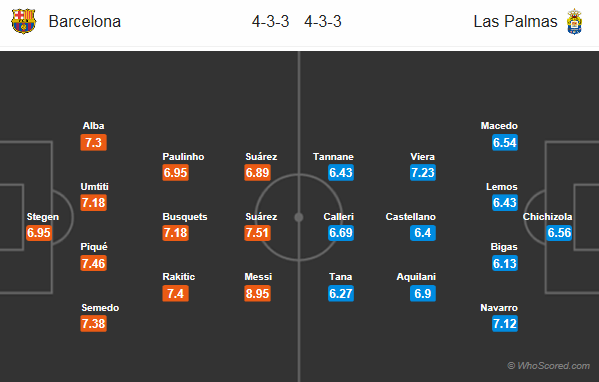
Task: Click the Macedo player name
Action: coord(499,126)
